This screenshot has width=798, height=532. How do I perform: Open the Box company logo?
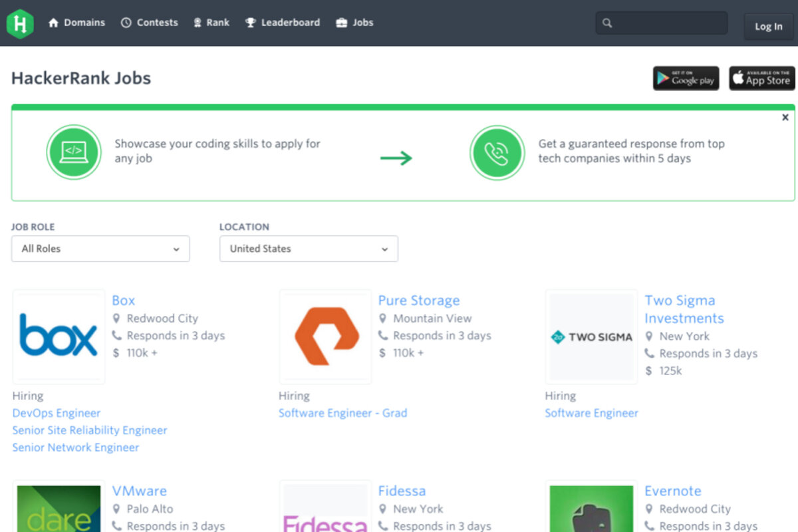tap(59, 336)
